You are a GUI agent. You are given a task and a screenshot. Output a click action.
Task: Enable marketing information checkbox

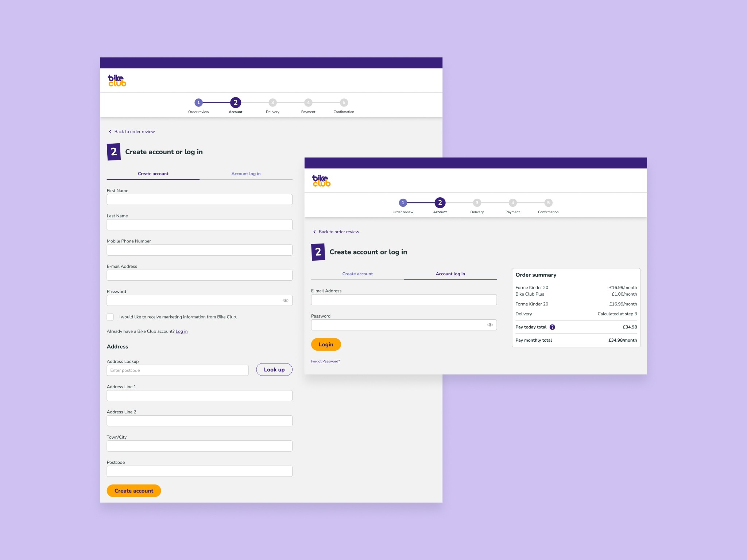click(111, 316)
